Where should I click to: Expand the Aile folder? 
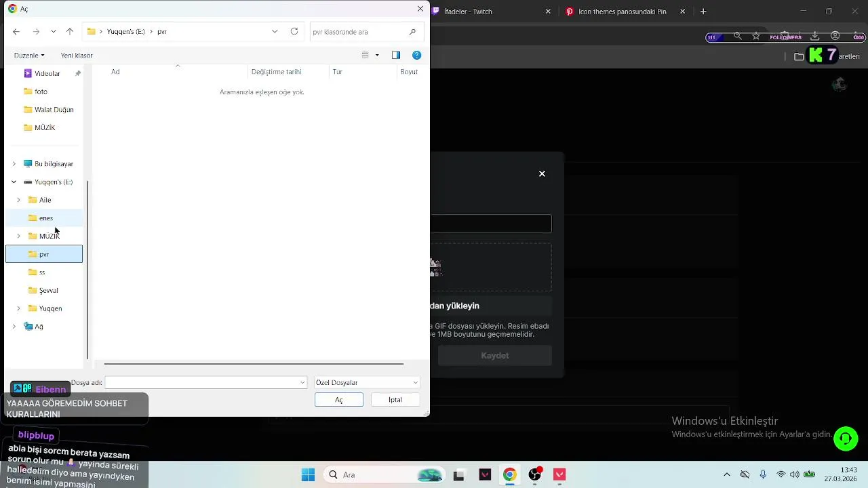[x=19, y=201]
